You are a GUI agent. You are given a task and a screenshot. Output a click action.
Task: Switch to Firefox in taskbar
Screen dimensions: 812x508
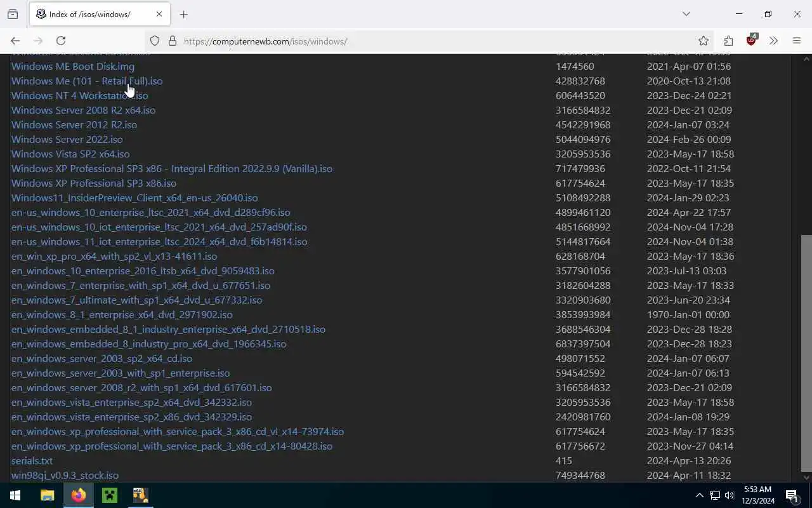[x=79, y=495]
